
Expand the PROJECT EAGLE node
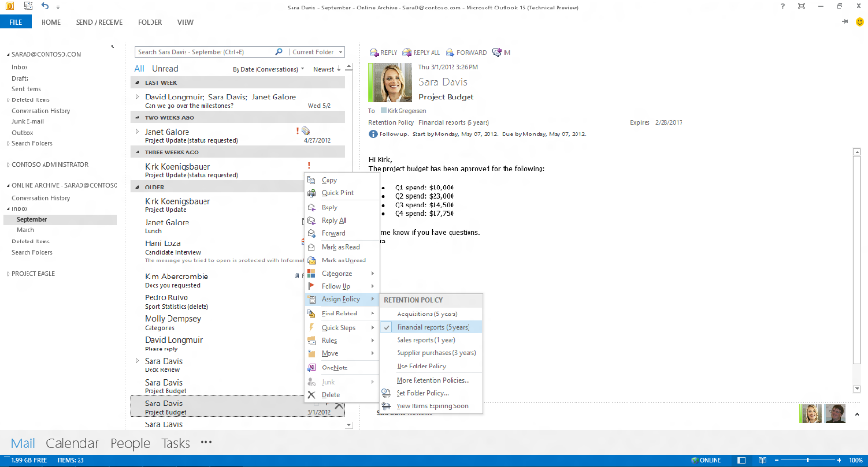[x=8, y=273]
